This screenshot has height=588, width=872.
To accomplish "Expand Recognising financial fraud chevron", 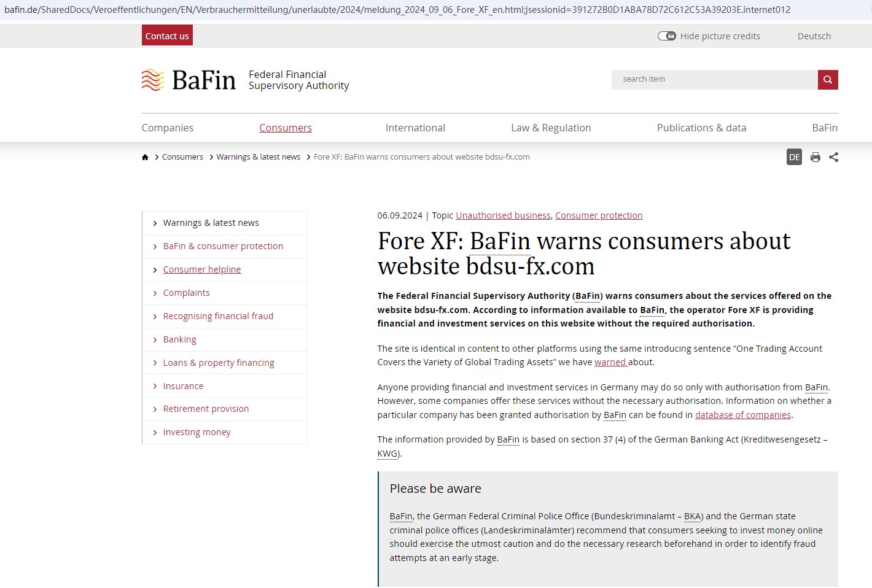I will click(x=155, y=317).
